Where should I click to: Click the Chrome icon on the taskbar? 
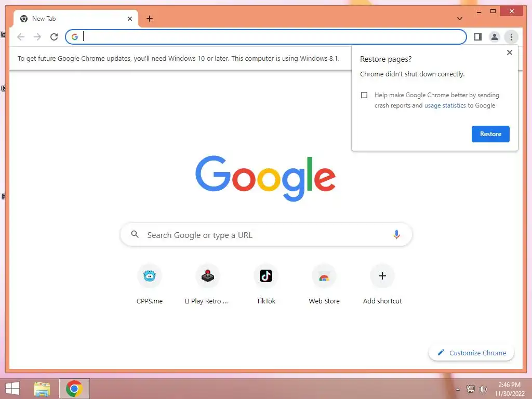point(74,389)
